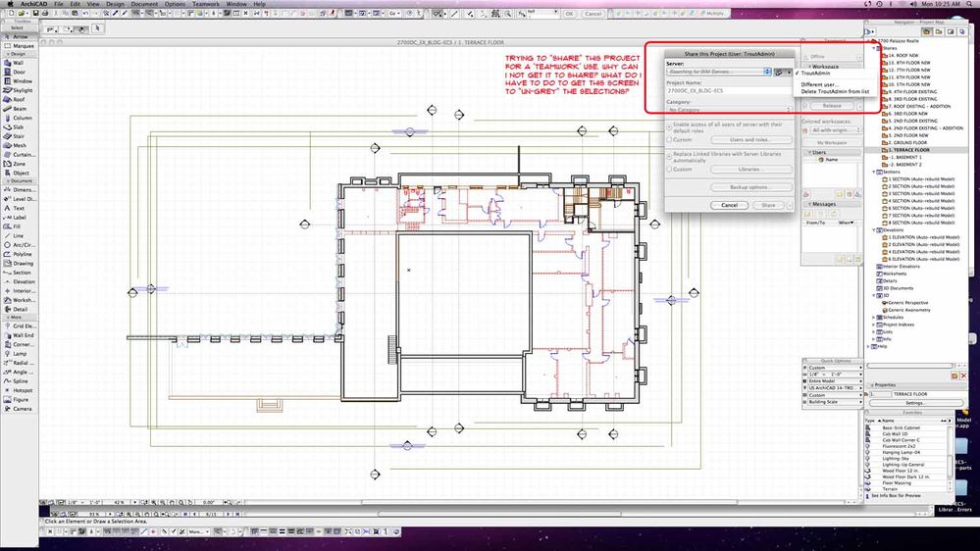Select the Stair tool
Screen dimensions: 980x551
coord(20,136)
